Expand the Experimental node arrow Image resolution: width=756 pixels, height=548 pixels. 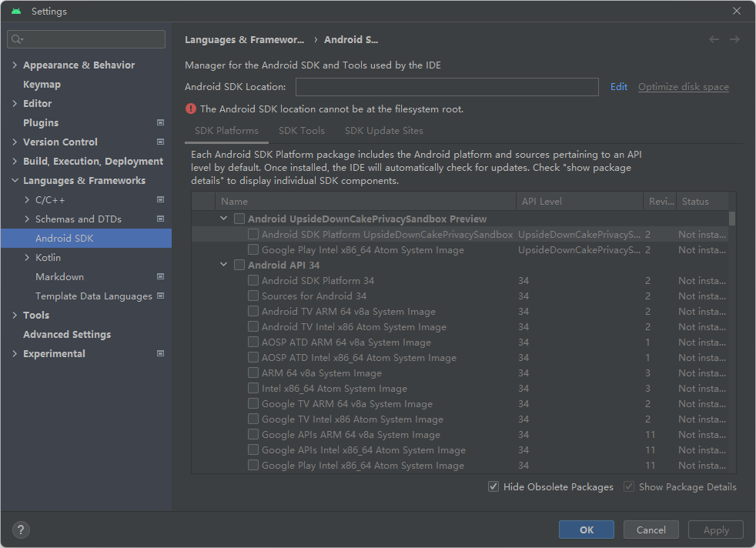coord(15,354)
